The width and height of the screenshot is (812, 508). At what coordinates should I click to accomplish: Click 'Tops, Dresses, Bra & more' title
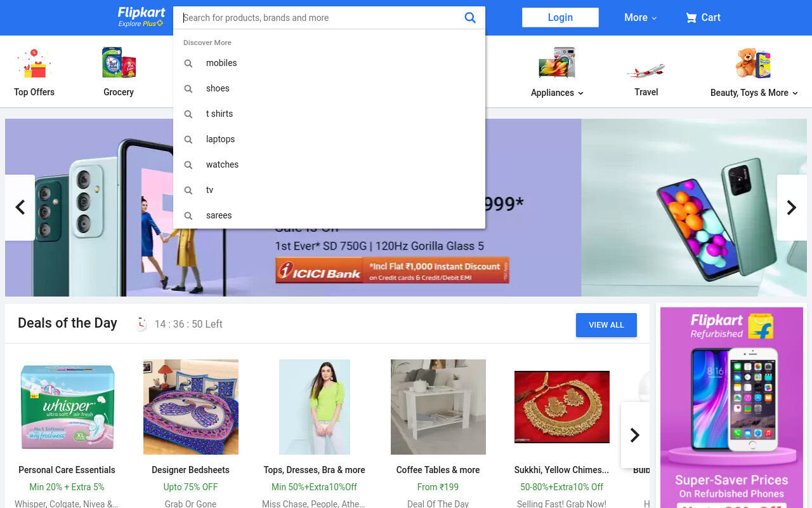point(315,470)
